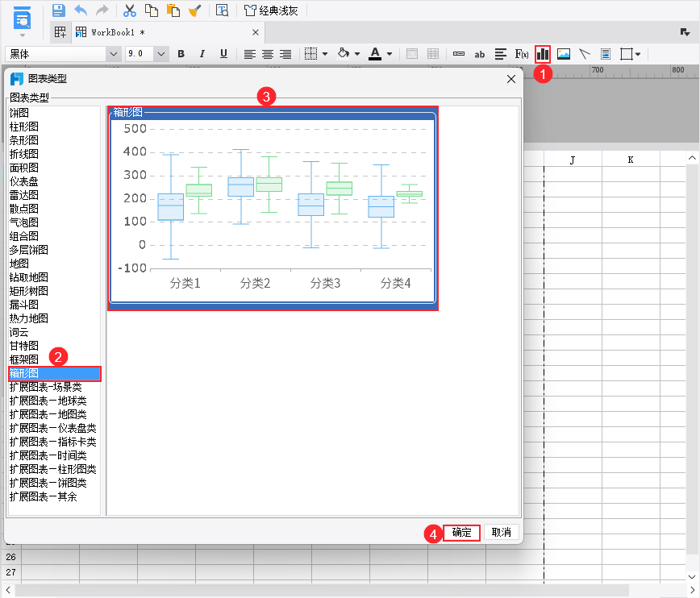700x598 pixels.
Task: Click the Format Painter brush icon
Action: [x=194, y=10]
